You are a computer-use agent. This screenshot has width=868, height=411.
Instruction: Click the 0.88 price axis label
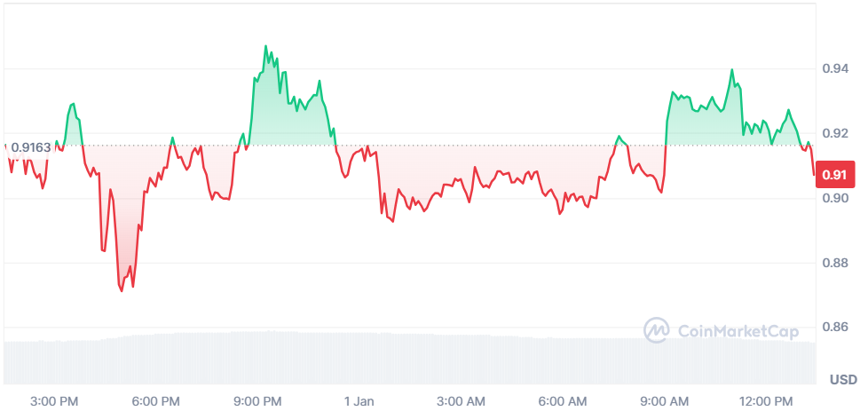[837, 263]
